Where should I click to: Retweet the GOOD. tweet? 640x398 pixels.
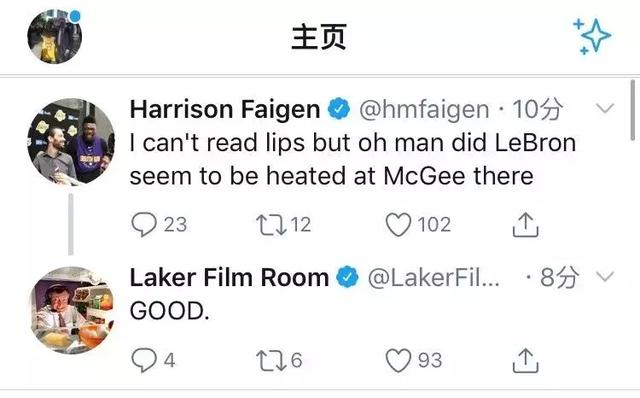pos(271,361)
